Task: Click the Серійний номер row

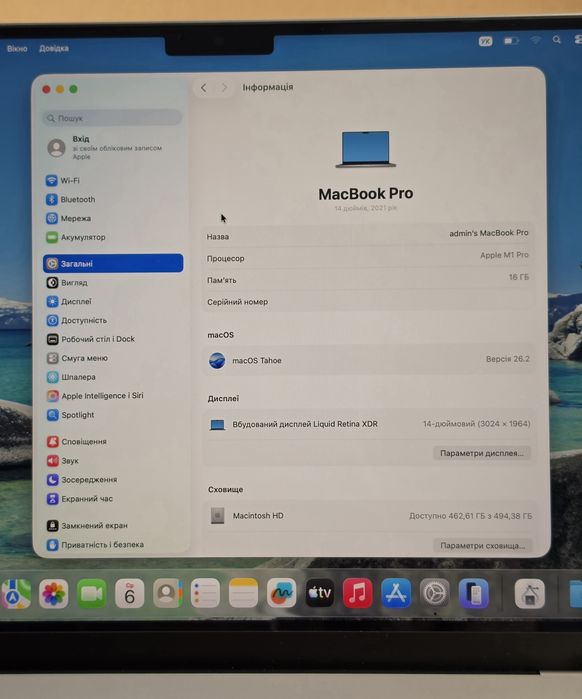Action: pos(368,302)
